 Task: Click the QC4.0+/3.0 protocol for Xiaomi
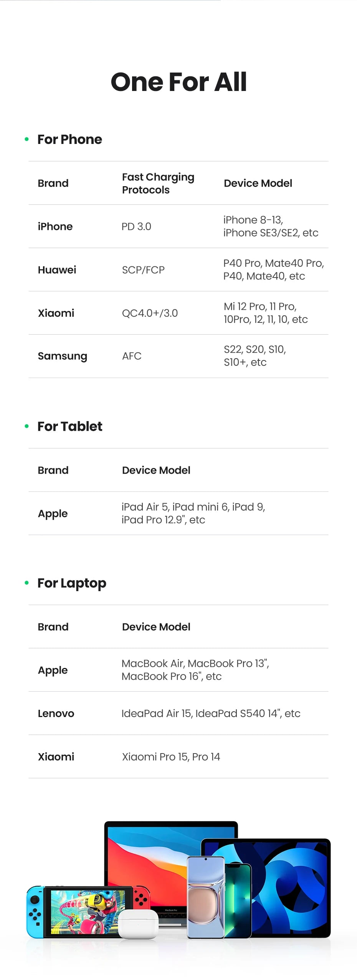pyautogui.click(x=150, y=313)
